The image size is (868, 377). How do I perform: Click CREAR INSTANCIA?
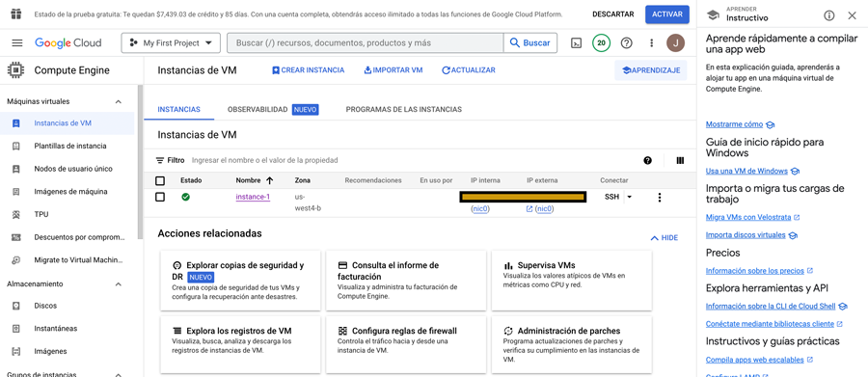(x=308, y=70)
